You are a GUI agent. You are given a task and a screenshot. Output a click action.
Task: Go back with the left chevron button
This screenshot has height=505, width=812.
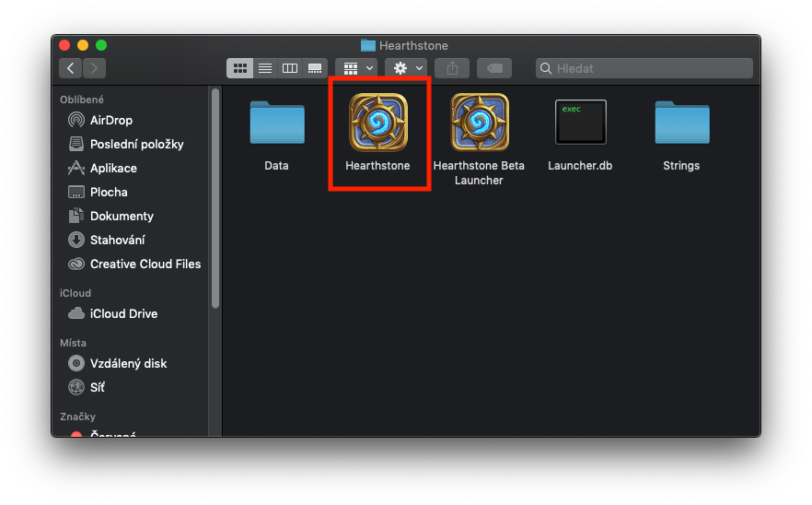tap(70, 68)
